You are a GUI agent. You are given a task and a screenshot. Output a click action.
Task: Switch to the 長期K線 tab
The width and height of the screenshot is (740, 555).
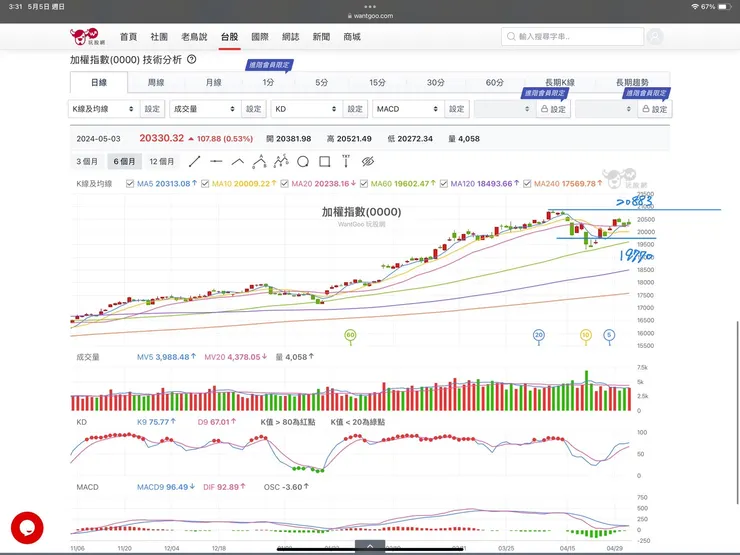[x=560, y=83]
